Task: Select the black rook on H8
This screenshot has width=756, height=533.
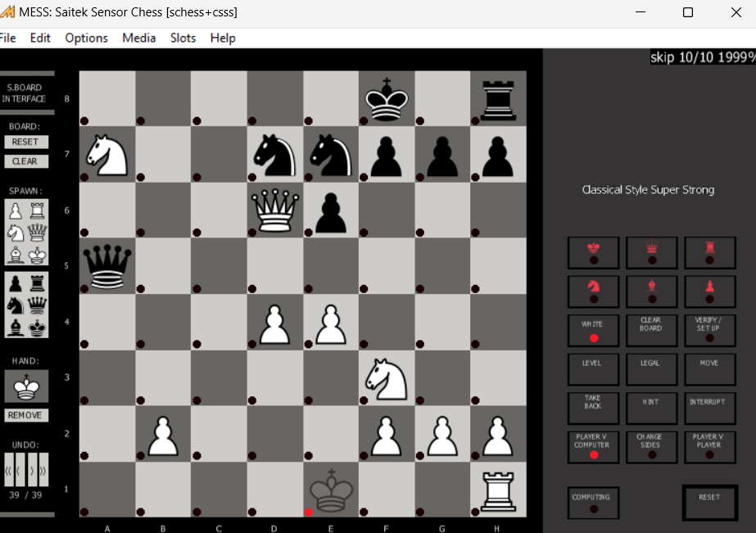Action: (x=499, y=99)
